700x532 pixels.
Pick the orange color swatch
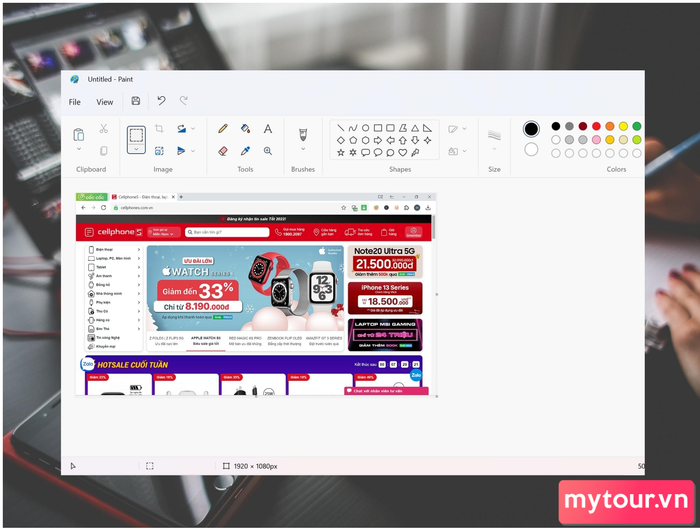[610, 126]
